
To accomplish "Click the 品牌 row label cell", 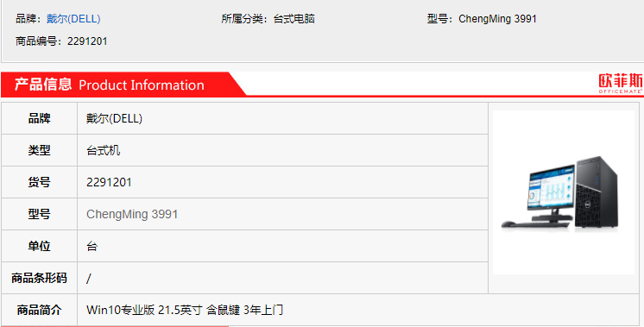I will (39, 118).
